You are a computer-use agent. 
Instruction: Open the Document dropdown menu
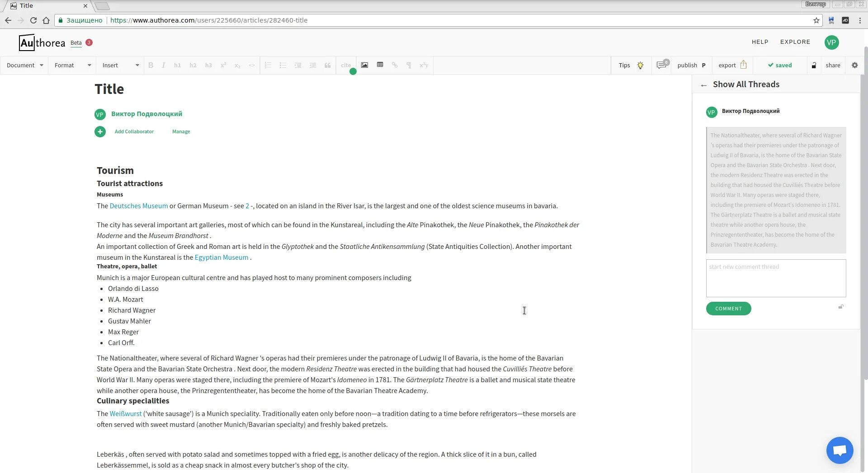tap(24, 65)
